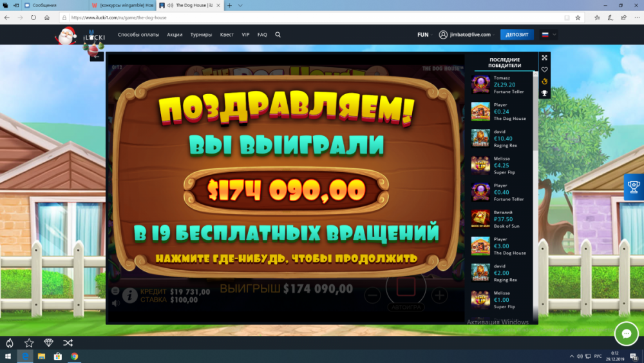
Task: Expand the browser tab list chevron
Action: [240, 5]
